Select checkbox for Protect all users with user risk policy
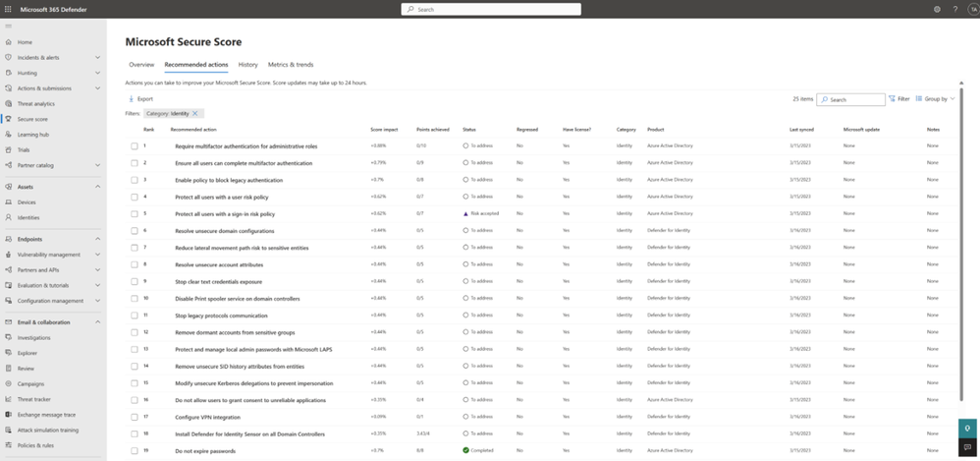The image size is (980, 461). click(135, 197)
